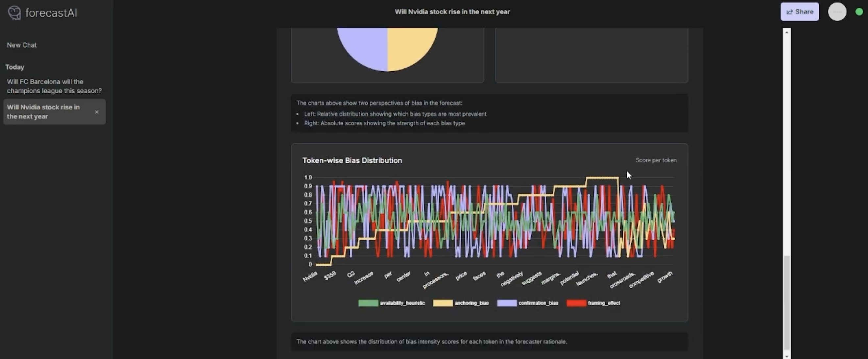Click the anchoring_bias peak plateau at 1.0
The width and height of the screenshot is (868, 359).
[602, 178]
